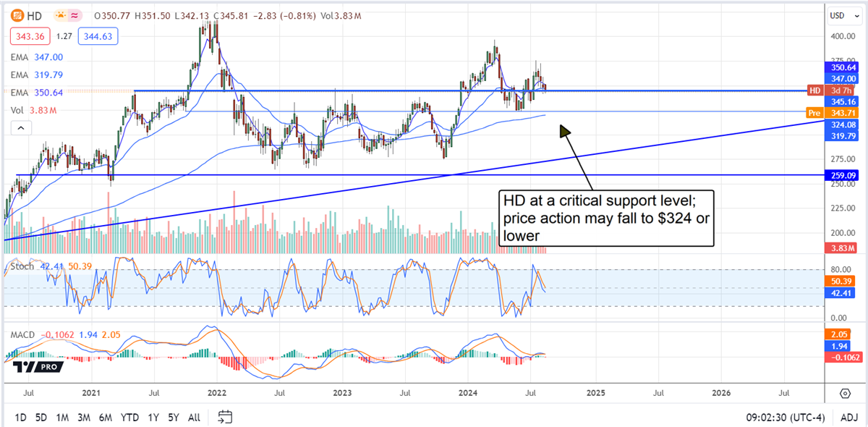Click the 350.64 price axis label
The image size is (868, 427).
click(842, 66)
